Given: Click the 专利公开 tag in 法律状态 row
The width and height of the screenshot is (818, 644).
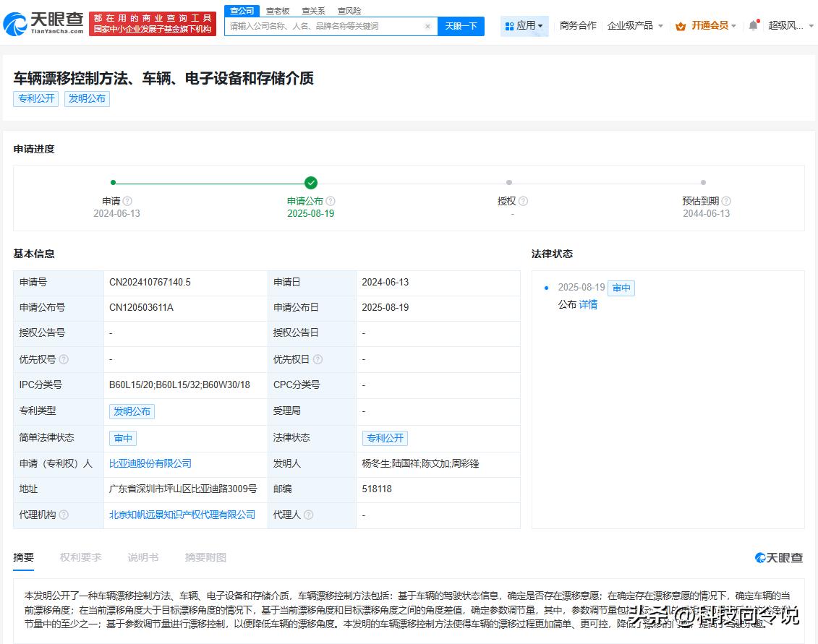Looking at the screenshot, I should click(x=385, y=438).
